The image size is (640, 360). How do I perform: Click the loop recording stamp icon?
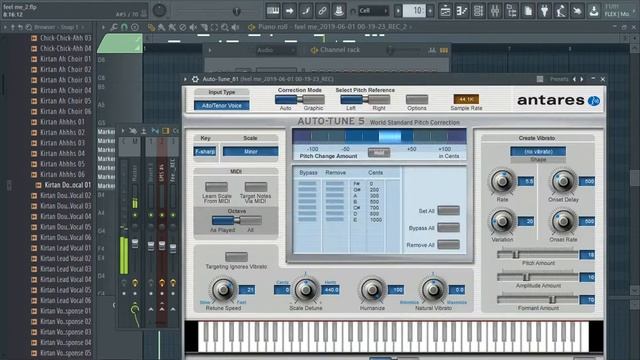339,11
